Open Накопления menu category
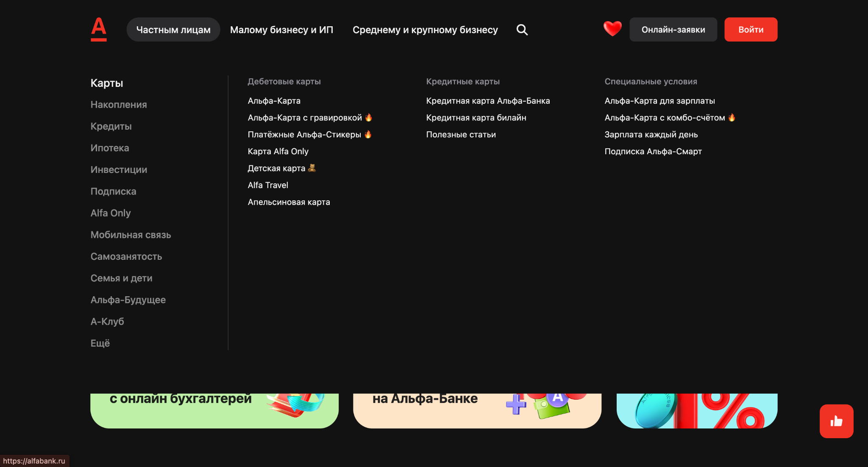Image resolution: width=868 pixels, height=467 pixels. click(x=119, y=105)
